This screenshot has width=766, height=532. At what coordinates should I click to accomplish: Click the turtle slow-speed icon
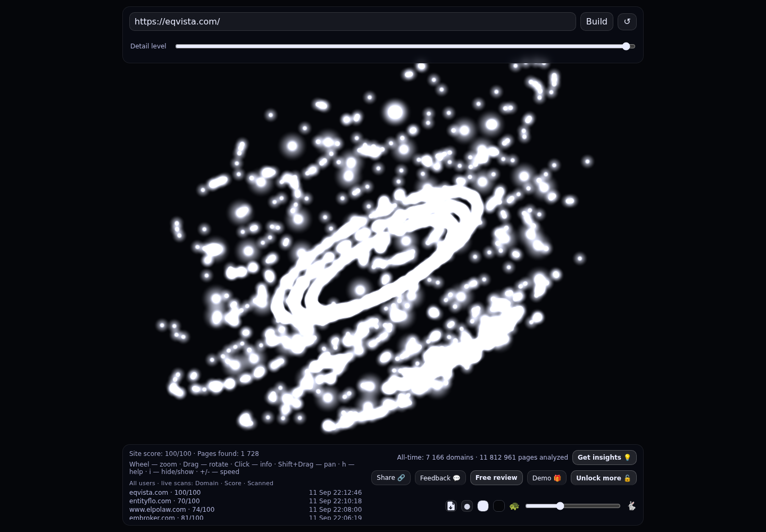pos(514,506)
